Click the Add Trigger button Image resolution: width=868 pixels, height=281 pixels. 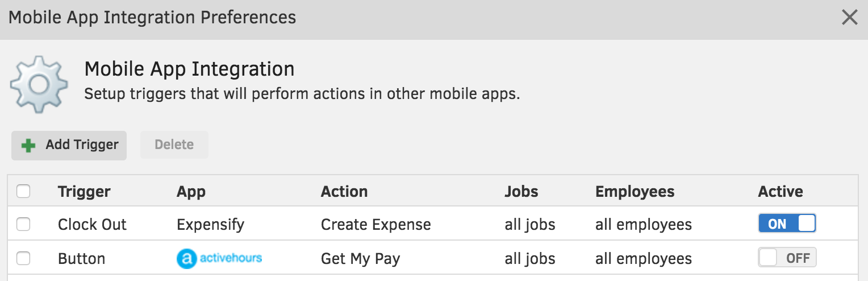click(69, 145)
